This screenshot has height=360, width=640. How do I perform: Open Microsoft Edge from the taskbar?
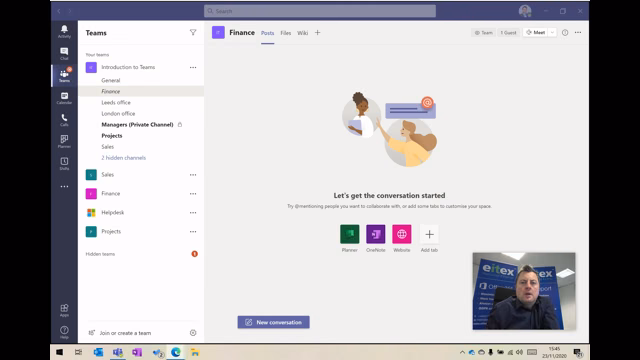(176, 352)
